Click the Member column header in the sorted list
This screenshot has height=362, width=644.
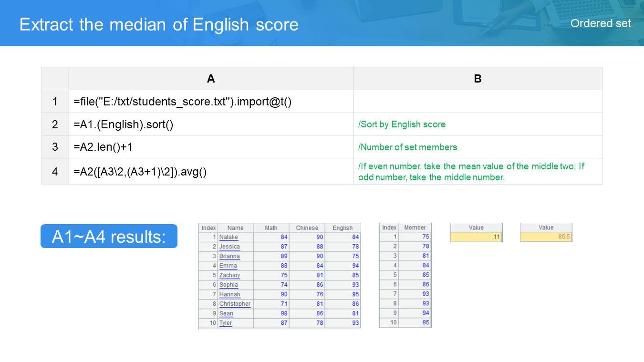415,228
